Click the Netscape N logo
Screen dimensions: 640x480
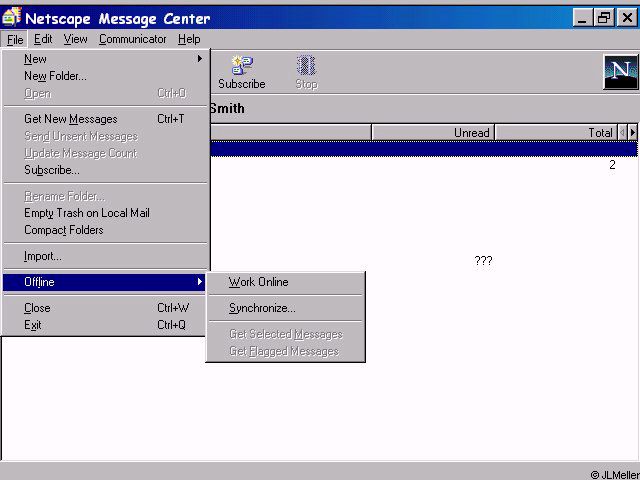(x=620, y=72)
